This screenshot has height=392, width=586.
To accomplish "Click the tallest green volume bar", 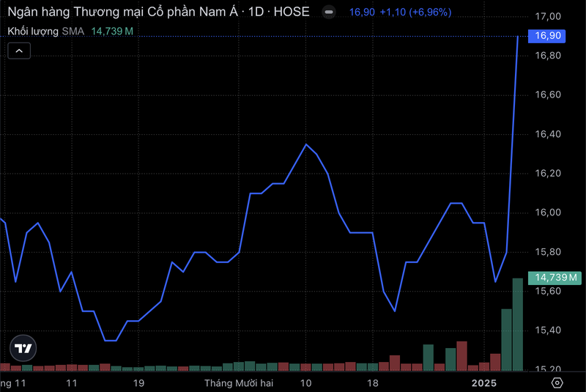I will click(x=518, y=324).
